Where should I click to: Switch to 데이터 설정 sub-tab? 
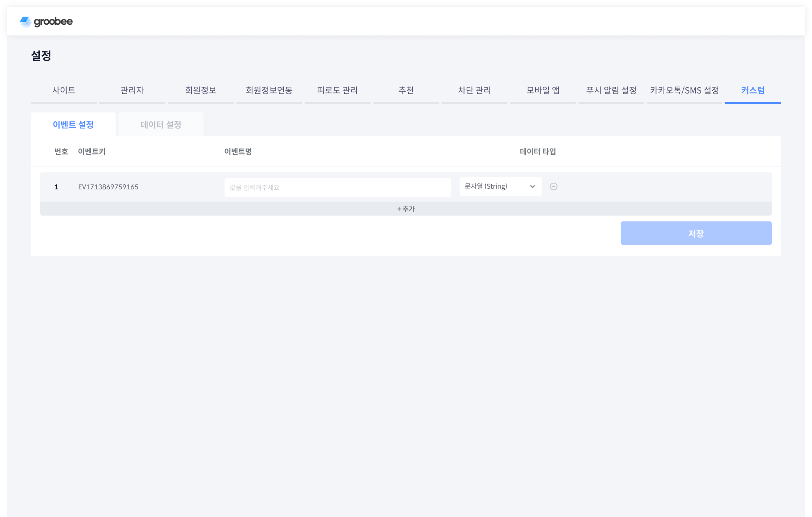click(161, 124)
